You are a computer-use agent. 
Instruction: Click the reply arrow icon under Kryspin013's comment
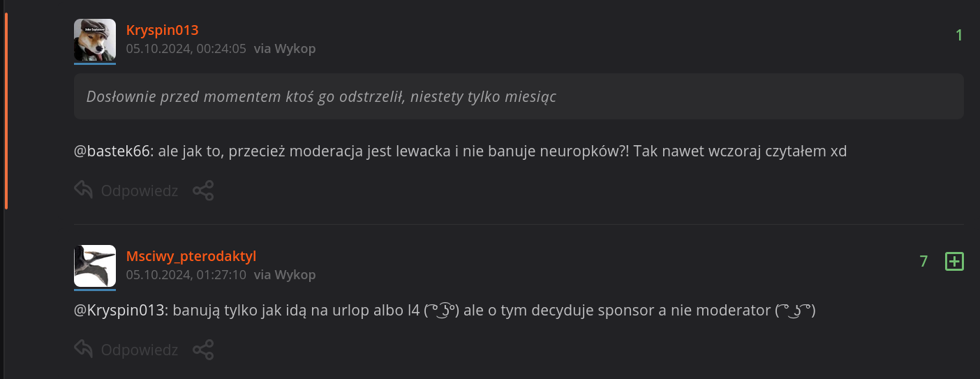(x=84, y=190)
